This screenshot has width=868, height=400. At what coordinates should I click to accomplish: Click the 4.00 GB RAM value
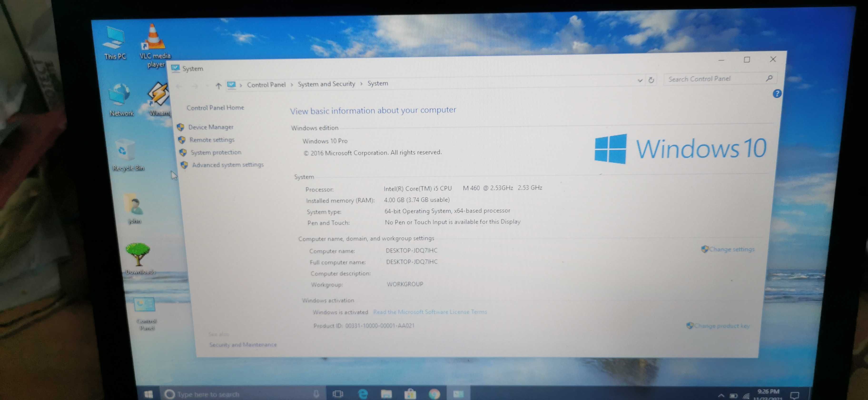pyautogui.click(x=417, y=200)
